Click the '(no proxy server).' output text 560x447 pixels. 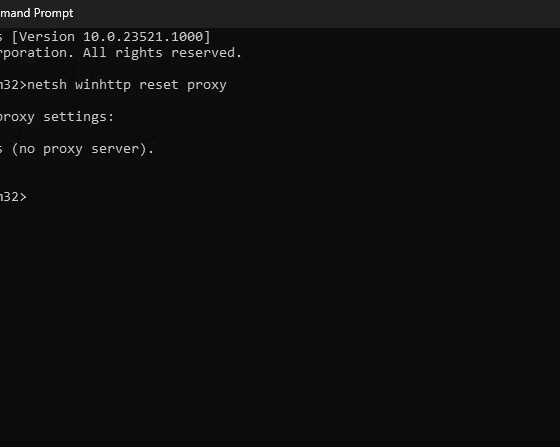(82, 149)
